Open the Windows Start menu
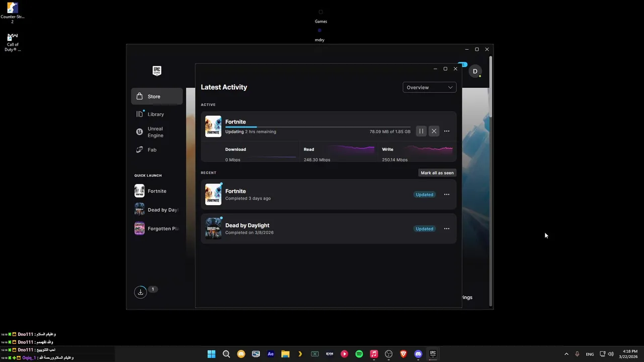The image size is (644, 362). (211, 354)
